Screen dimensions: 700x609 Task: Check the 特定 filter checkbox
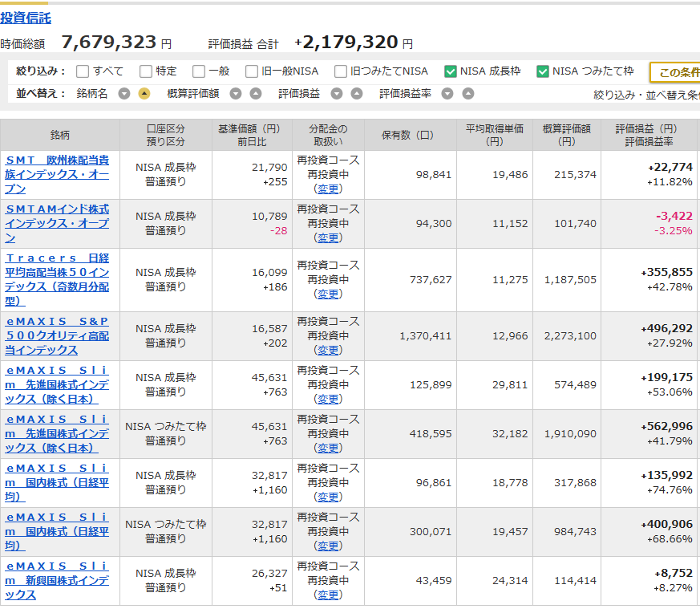[146, 71]
